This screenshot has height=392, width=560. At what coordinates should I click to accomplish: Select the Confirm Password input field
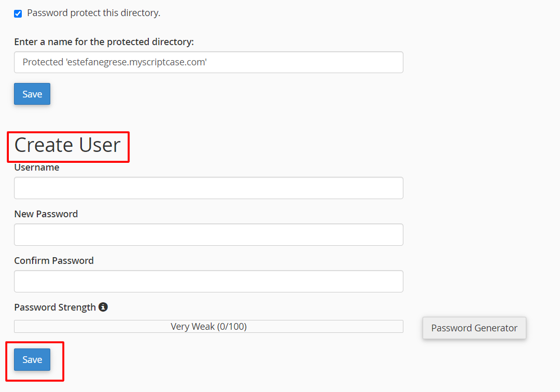pyautogui.click(x=208, y=281)
